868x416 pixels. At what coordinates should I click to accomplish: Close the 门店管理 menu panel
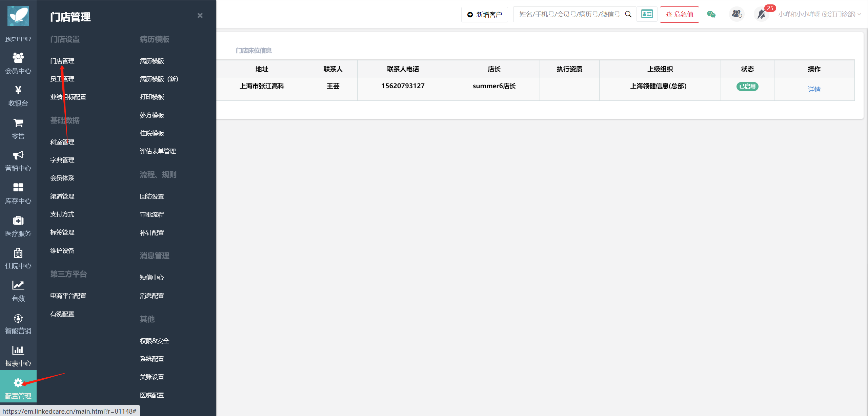pyautogui.click(x=200, y=16)
